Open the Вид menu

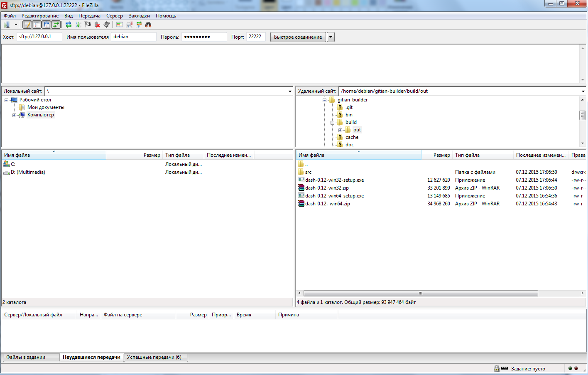pyautogui.click(x=69, y=15)
